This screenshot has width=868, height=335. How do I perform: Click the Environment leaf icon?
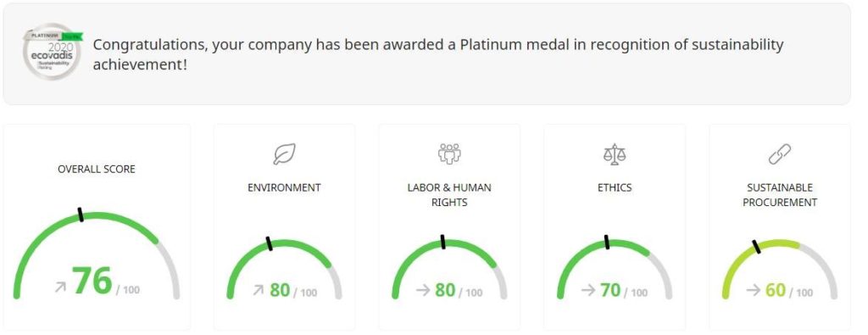[284, 154]
